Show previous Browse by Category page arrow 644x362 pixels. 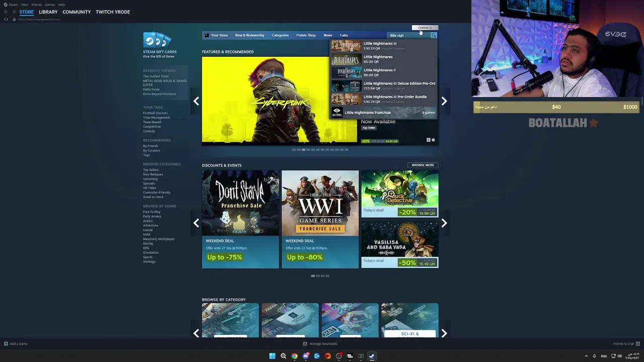pos(196,333)
